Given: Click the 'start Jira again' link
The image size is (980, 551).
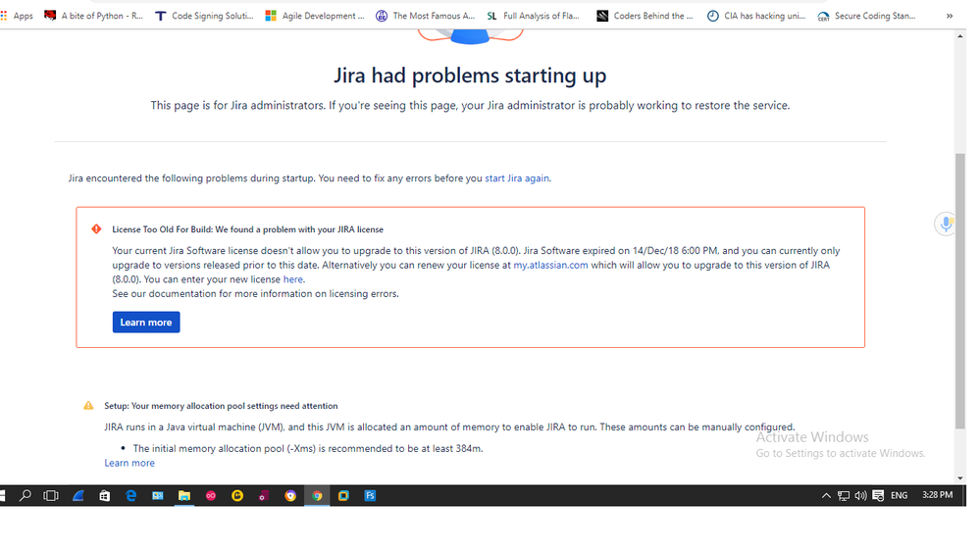Looking at the screenshot, I should pos(517,178).
